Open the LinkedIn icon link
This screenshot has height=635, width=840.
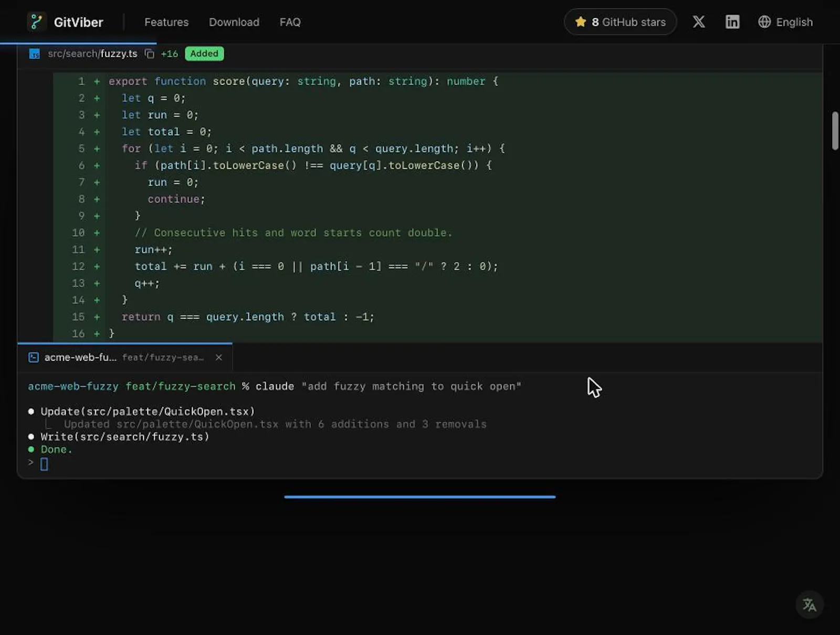click(x=732, y=22)
